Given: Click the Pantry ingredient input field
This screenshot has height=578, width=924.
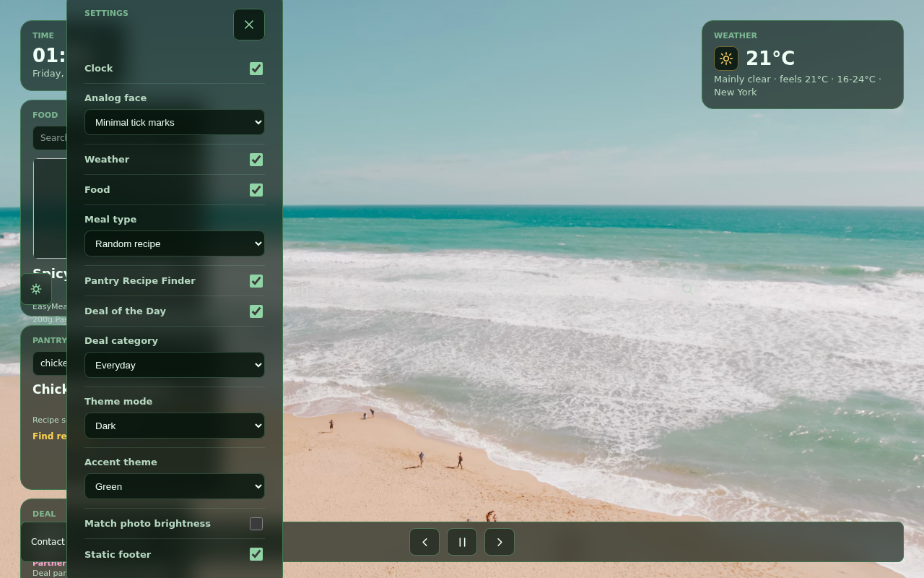Looking at the screenshot, I should pyautogui.click(x=50, y=363).
